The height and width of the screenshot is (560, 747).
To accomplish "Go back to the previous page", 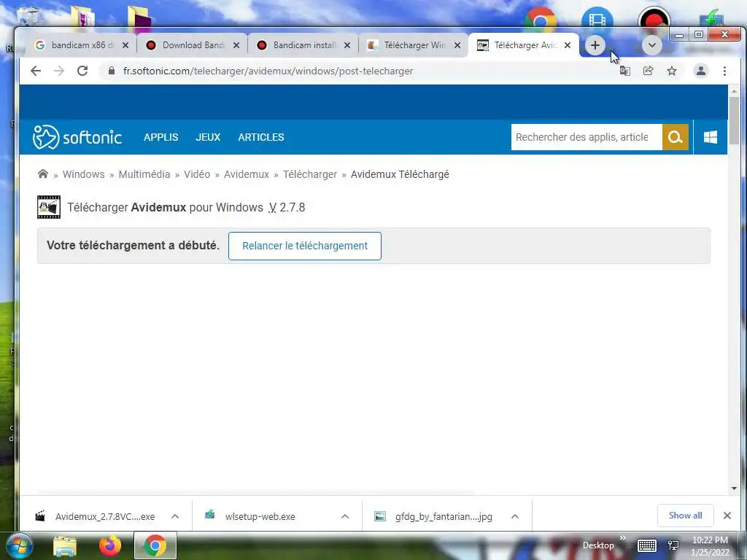I will pyautogui.click(x=36, y=71).
